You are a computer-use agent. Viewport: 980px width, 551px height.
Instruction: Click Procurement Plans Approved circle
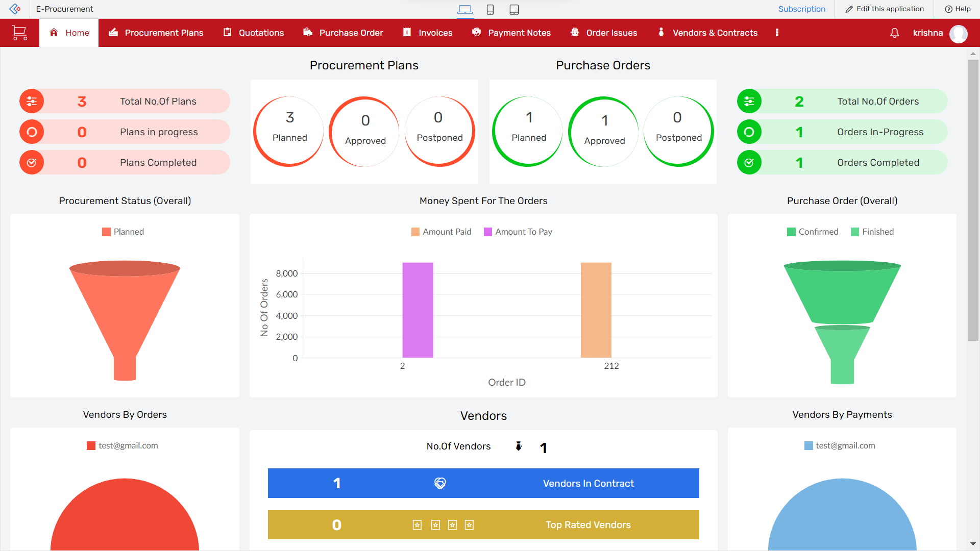(364, 132)
